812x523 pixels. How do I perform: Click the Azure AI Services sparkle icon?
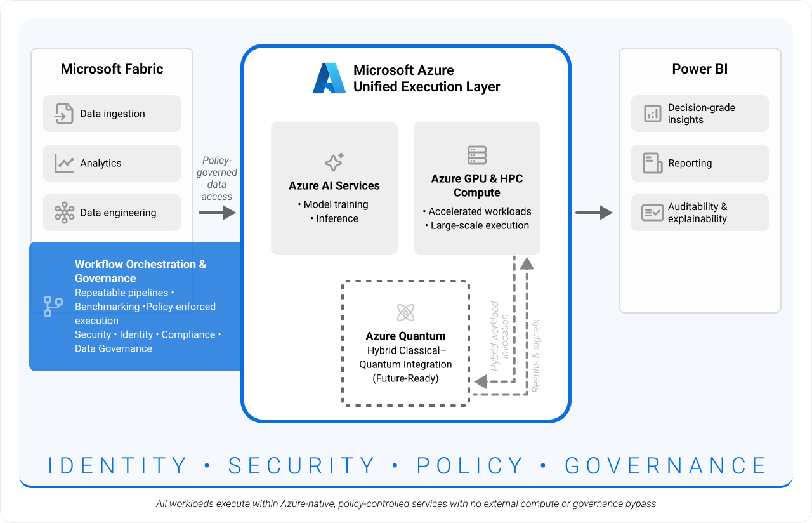tap(334, 162)
